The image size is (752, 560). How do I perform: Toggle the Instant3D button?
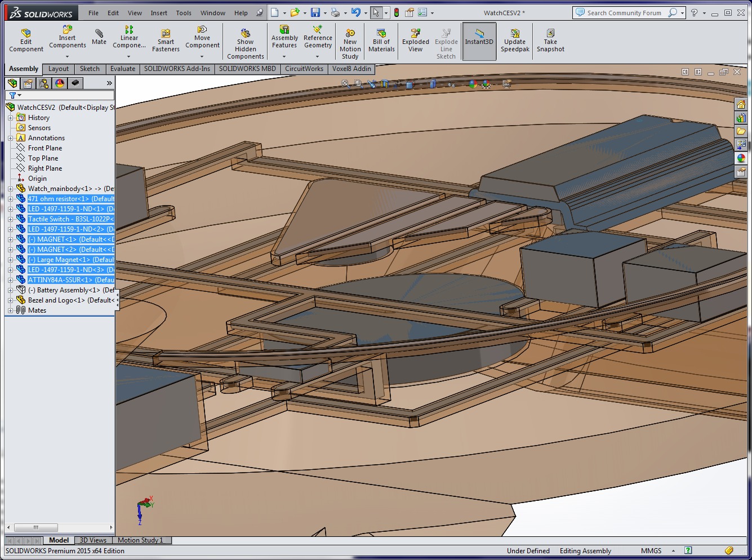click(479, 41)
